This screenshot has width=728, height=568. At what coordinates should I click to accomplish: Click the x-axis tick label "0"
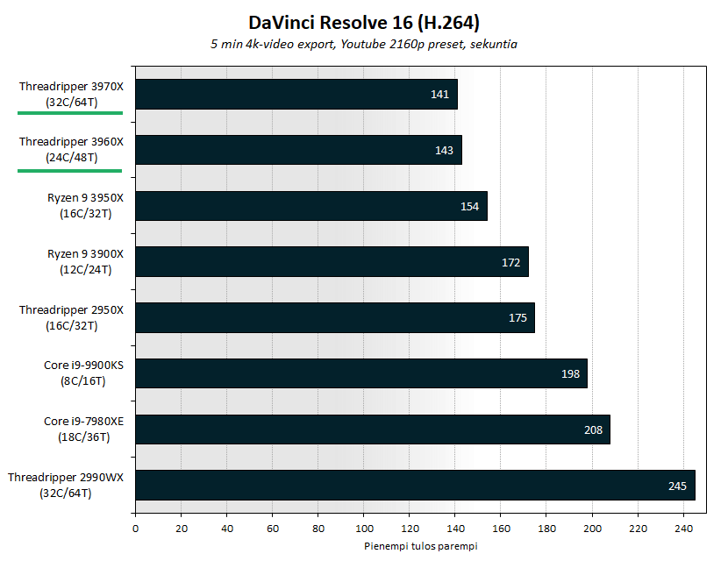tap(135, 529)
